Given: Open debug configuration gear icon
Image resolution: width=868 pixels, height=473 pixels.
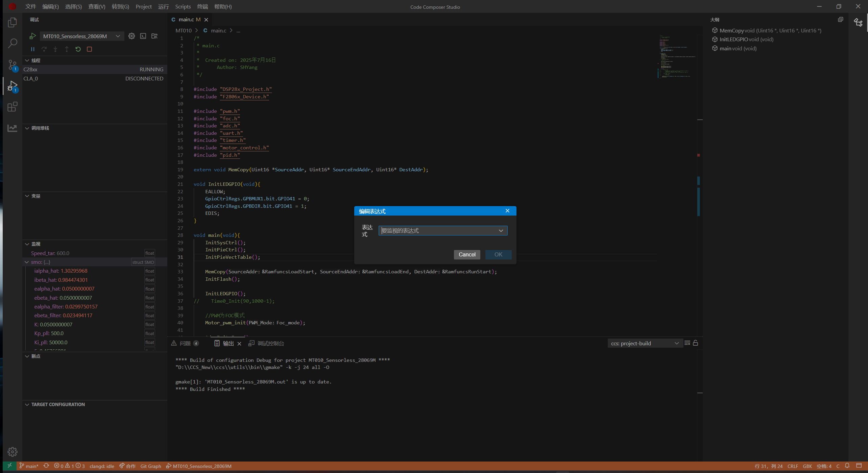Looking at the screenshot, I should (131, 36).
